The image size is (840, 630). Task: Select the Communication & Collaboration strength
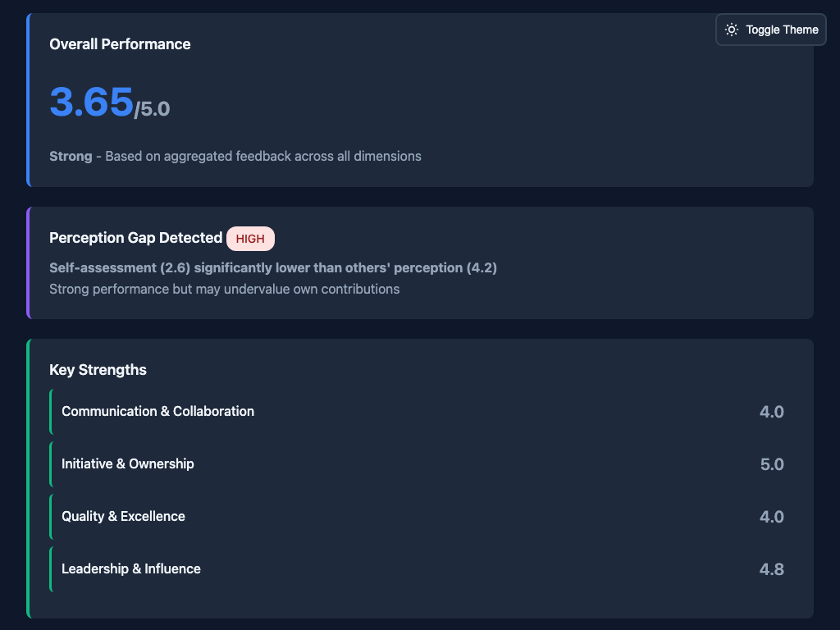pyautogui.click(x=157, y=411)
